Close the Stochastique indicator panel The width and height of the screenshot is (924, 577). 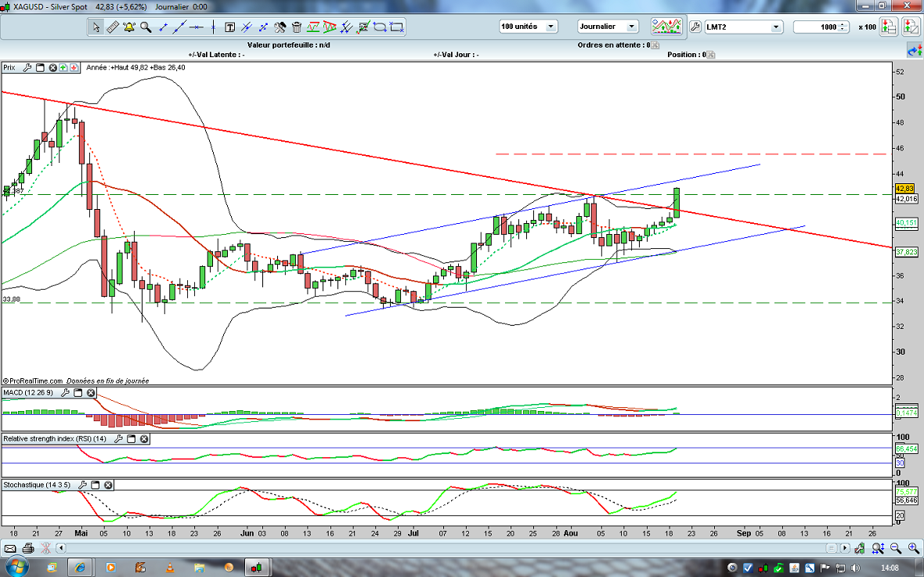point(108,485)
